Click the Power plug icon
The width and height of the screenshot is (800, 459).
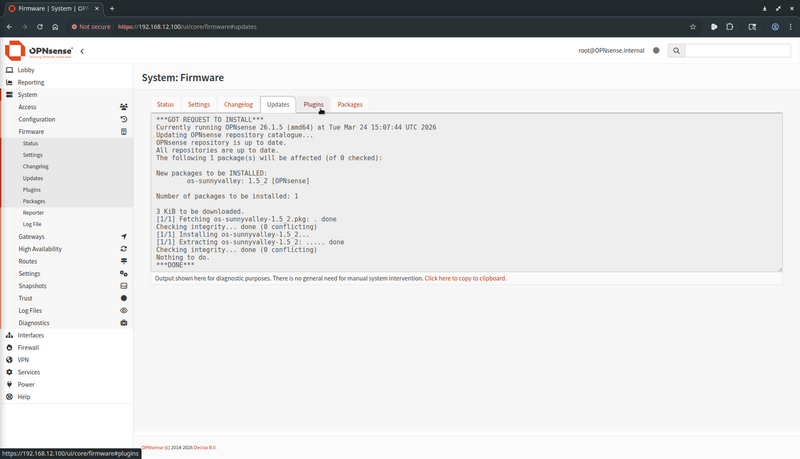tap(9, 385)
